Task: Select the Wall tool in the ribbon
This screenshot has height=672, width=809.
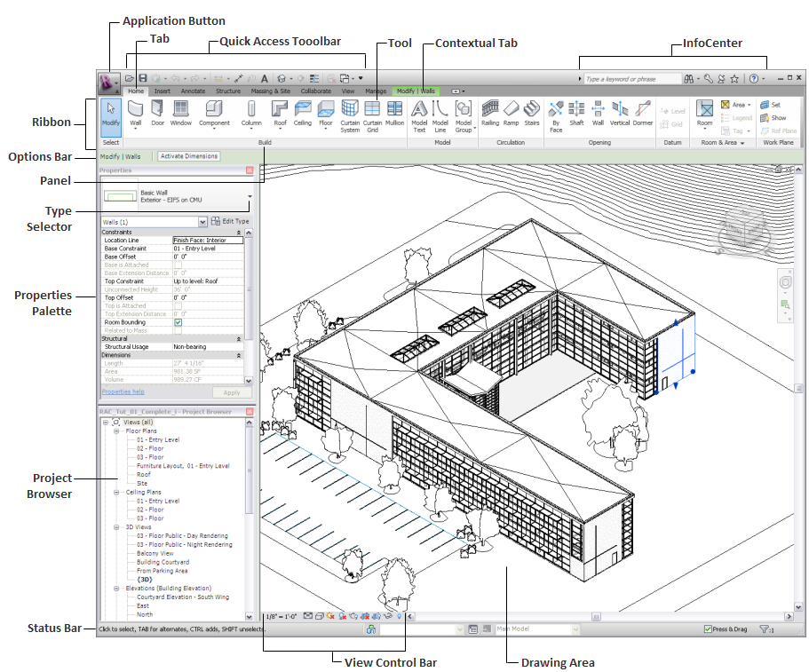Action: pyautogui.click(x=135, y=115)
